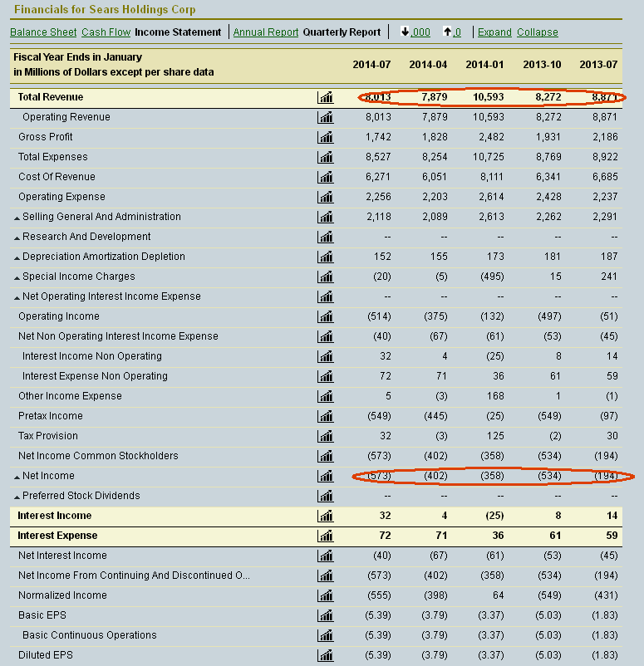Select the 2014-01 column header

tap(484, 65)
